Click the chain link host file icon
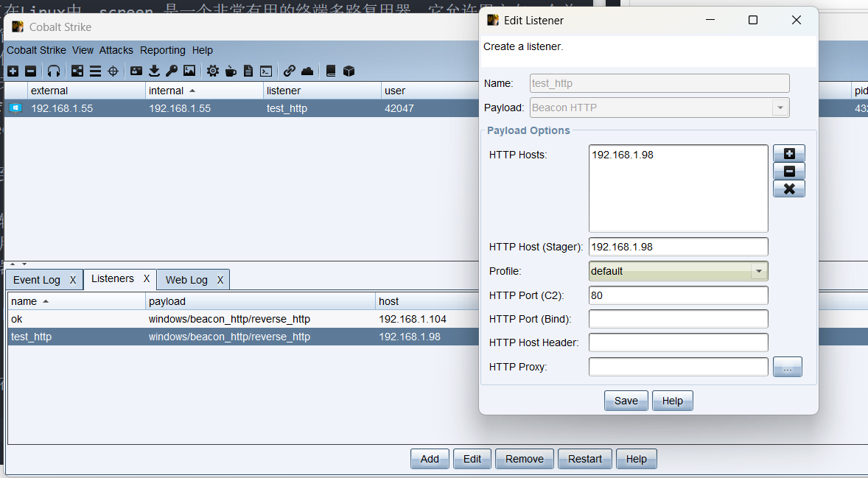This screenshot has width=868, height=478. pyautogui.click(x=290, y=71)
